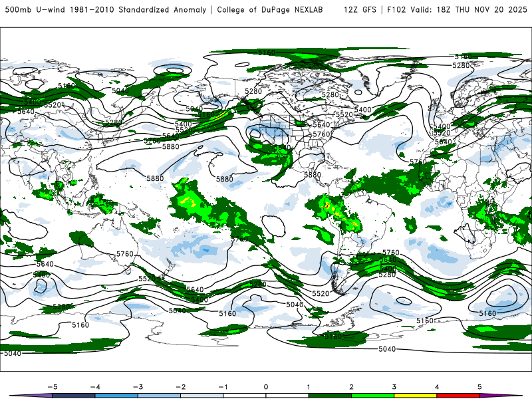
Task: Click the 'F102' forecast hour label
Action: [396, 10]
